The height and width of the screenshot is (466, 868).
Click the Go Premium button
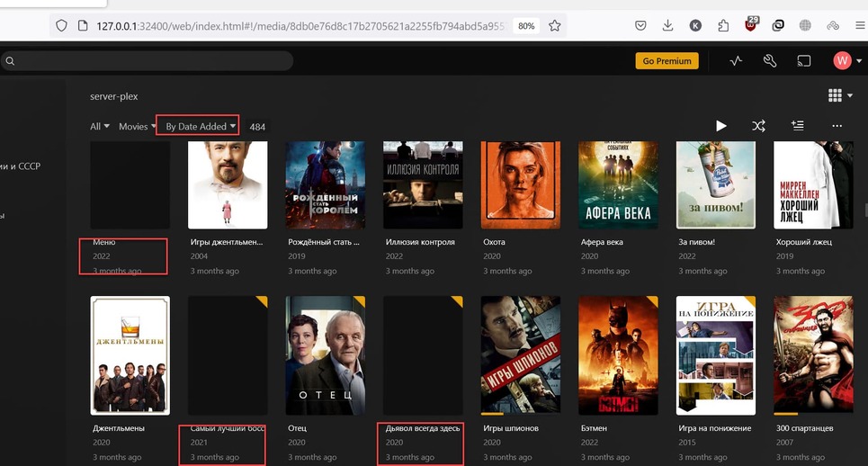(x=667, y=61)
